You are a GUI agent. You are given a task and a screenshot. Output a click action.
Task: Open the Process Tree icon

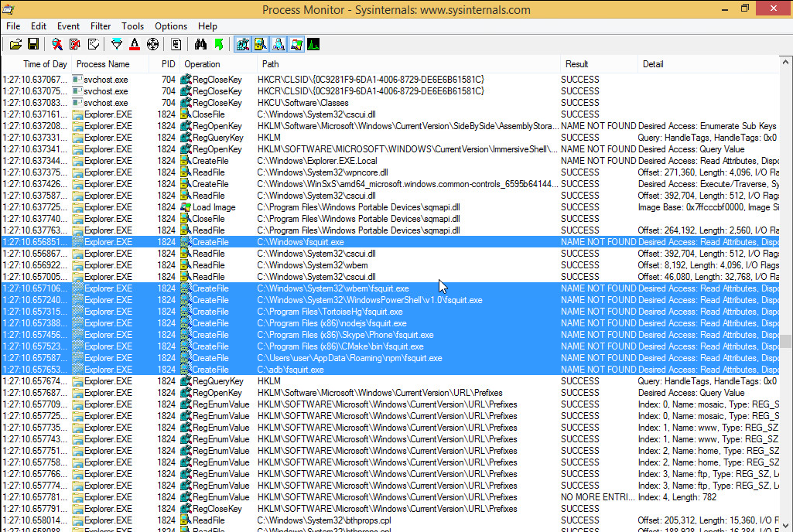pos(176,45)
